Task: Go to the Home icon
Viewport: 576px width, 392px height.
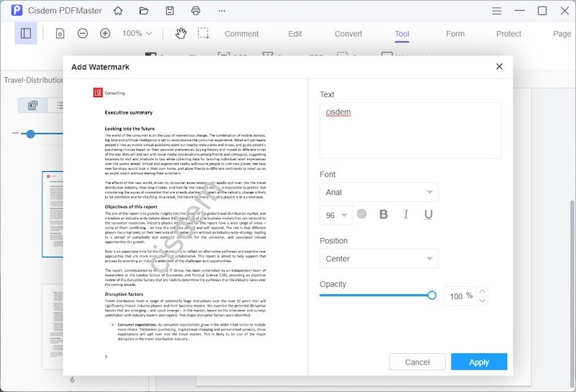Action: point(118,11)
